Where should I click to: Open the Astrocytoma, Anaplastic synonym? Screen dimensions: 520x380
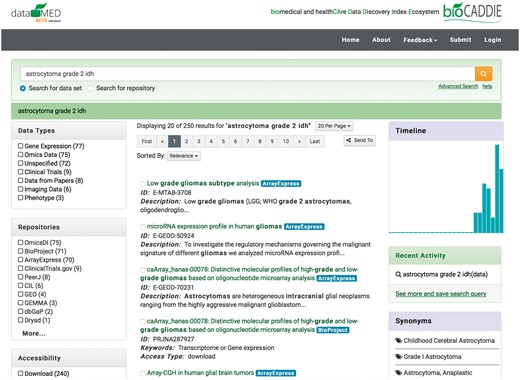(438, 372)
